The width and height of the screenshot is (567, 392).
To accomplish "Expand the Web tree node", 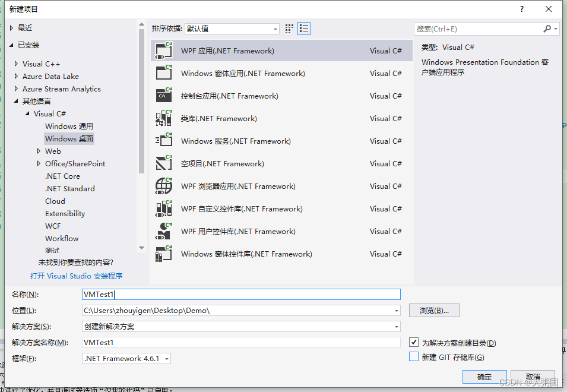I will (x=39, y=151).
